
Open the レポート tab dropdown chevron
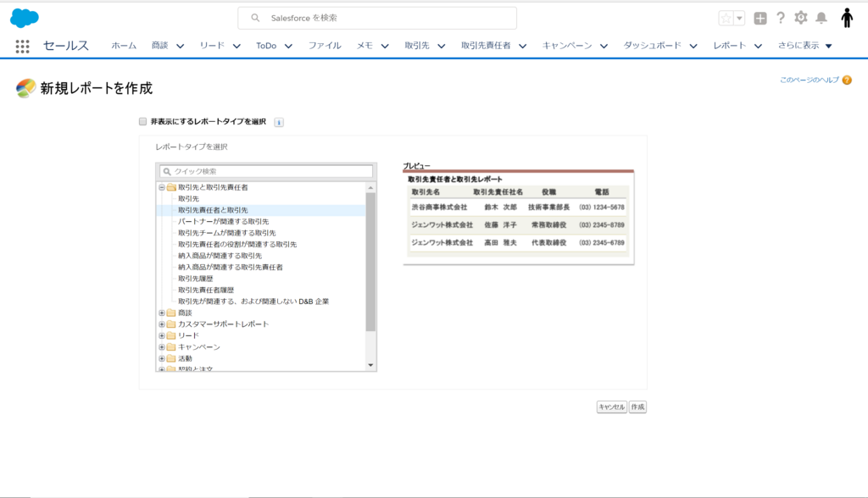tap(759, 46)
